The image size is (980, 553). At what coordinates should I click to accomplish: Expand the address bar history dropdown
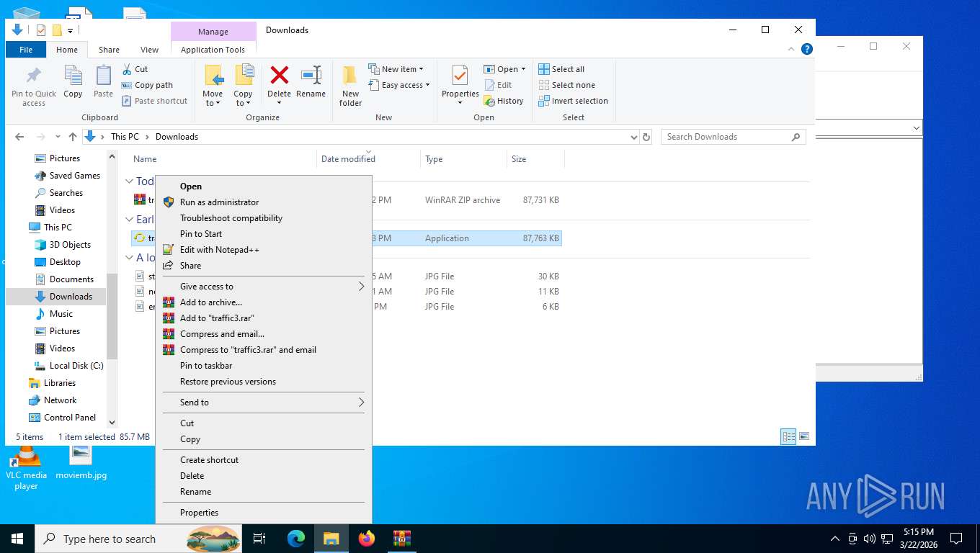point(633,137)
